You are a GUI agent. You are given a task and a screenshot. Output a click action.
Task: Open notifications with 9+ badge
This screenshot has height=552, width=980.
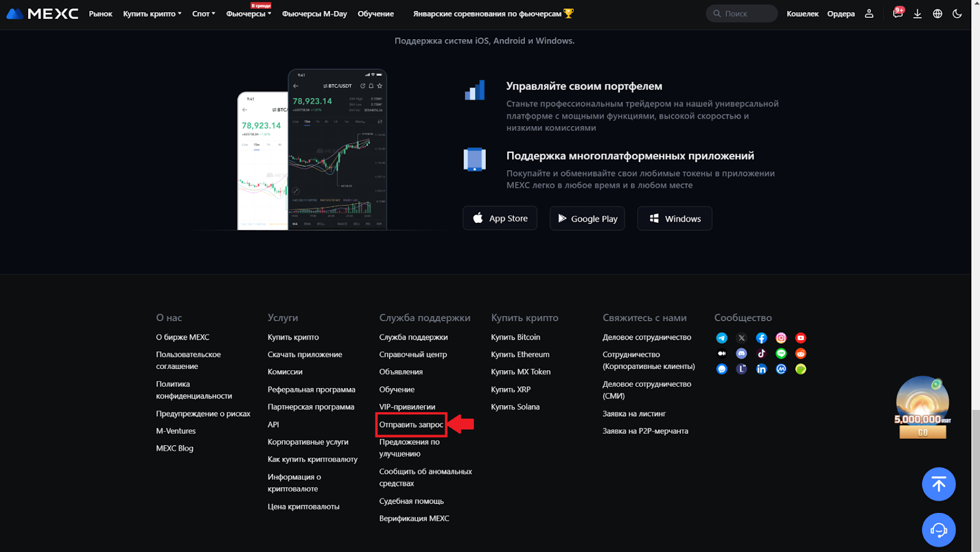click(897, 13)
